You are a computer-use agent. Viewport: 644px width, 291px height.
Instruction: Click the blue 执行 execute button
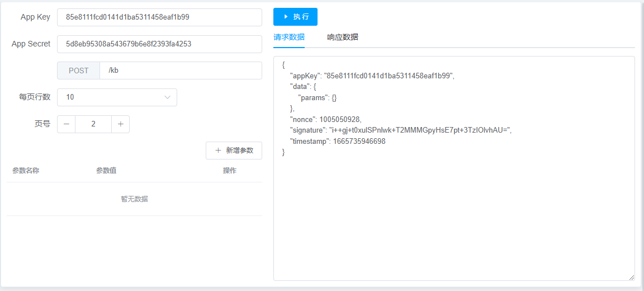pos(295,17)
